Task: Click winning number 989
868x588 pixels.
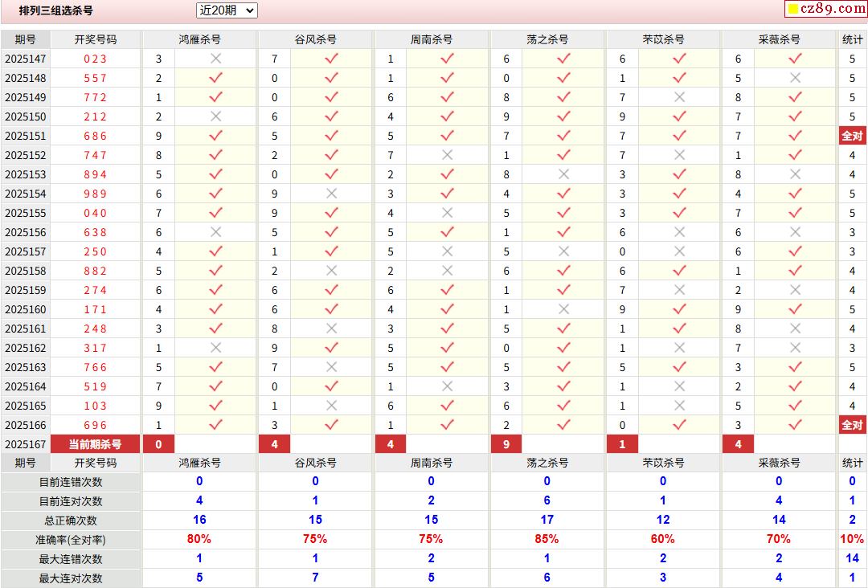Action: point(95,194)
